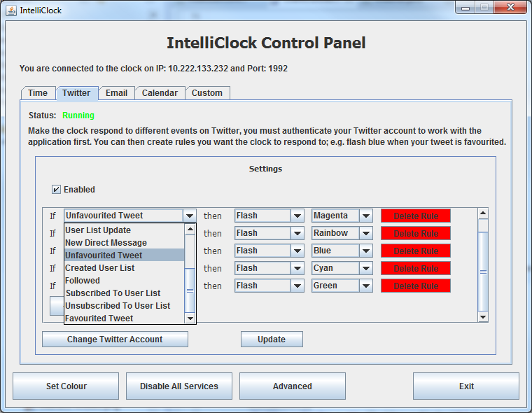532x413 pixels.
Task: Open the Calendar tab
Action: [x=160, y=93]
